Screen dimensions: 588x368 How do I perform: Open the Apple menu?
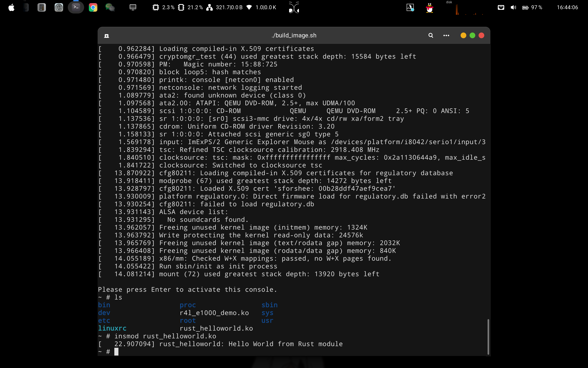click(11, 8)
